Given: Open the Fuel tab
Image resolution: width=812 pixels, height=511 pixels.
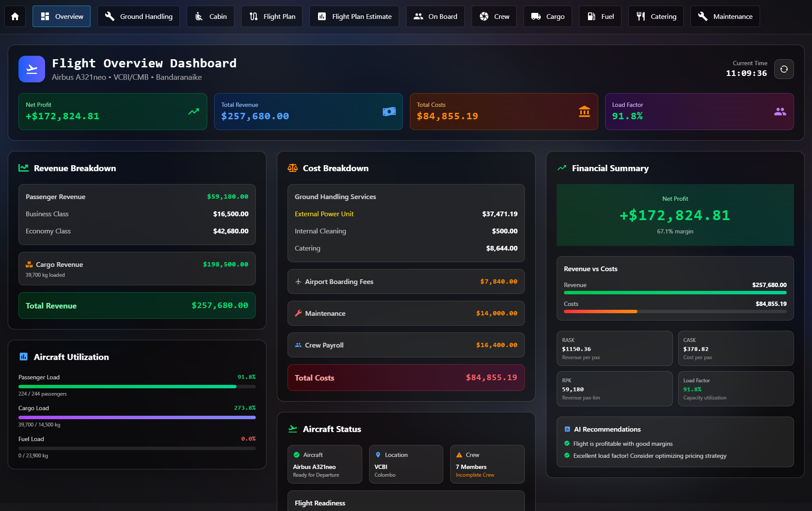Looking at the screenshot, I should pos(600,16).
